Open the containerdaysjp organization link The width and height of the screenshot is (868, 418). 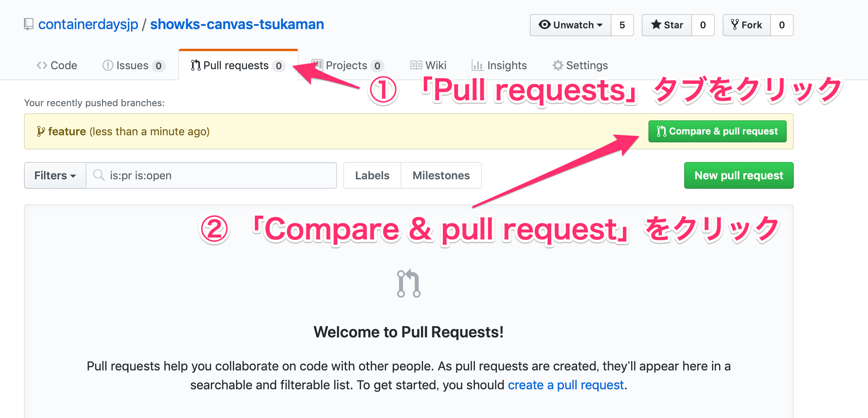coord(88,24)
